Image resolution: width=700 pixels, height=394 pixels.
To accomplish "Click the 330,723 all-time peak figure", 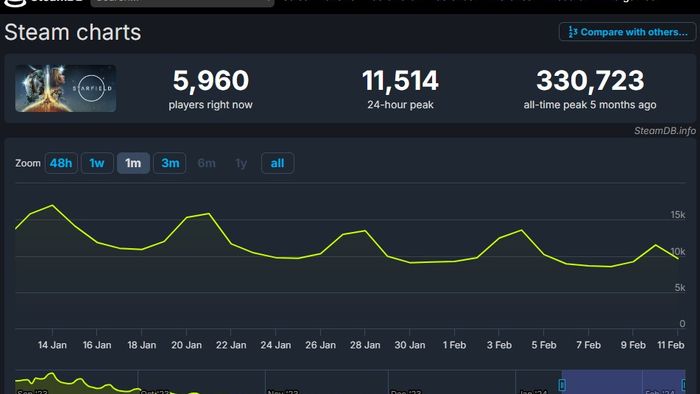I will pyautogui.click(x=590, y=80).
